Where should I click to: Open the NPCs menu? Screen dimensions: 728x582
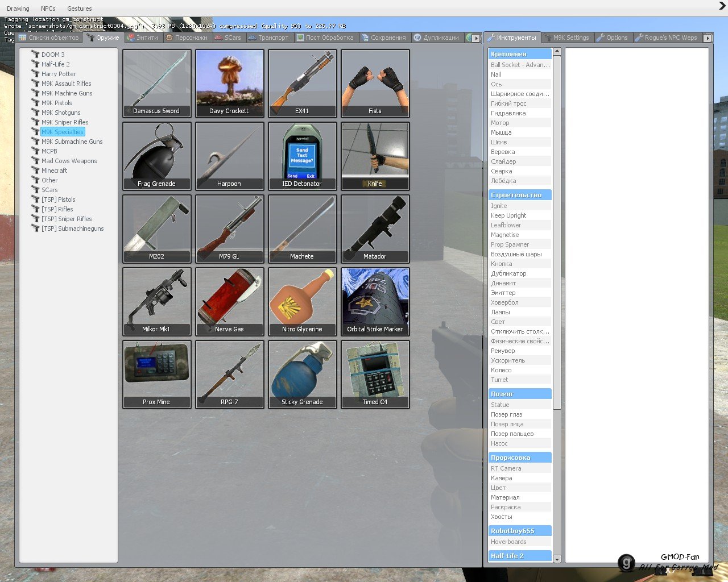click(48, 9)
